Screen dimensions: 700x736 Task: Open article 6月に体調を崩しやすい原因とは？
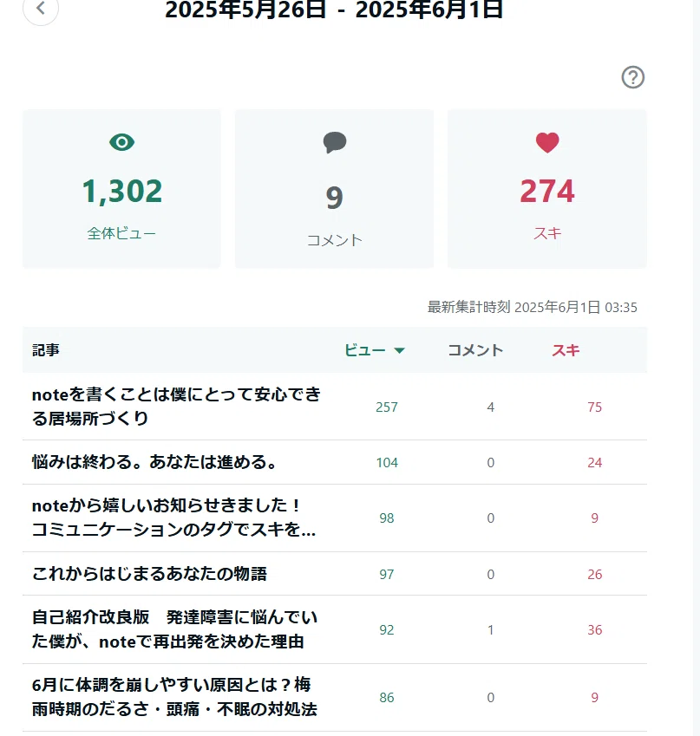174,697
